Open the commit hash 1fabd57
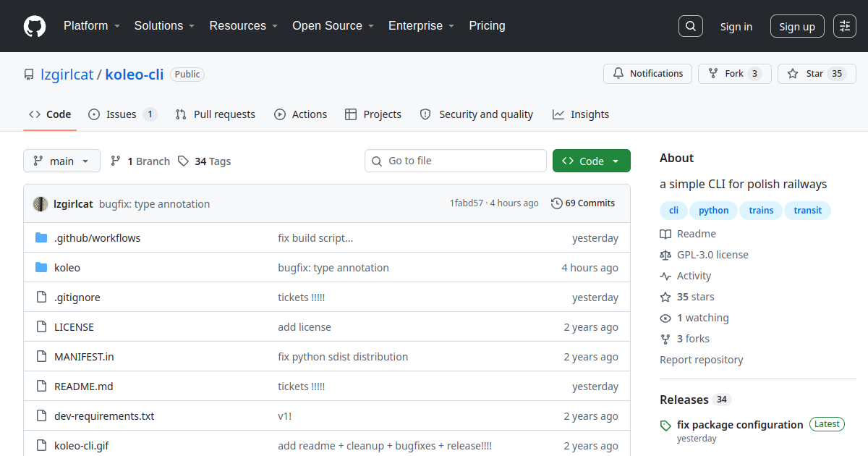Viewport: 868px width, 456px height. point(467,203)
